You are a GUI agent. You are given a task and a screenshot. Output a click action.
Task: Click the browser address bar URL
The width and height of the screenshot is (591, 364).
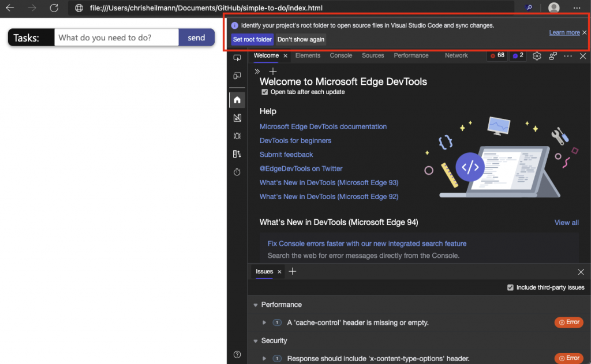206,8
